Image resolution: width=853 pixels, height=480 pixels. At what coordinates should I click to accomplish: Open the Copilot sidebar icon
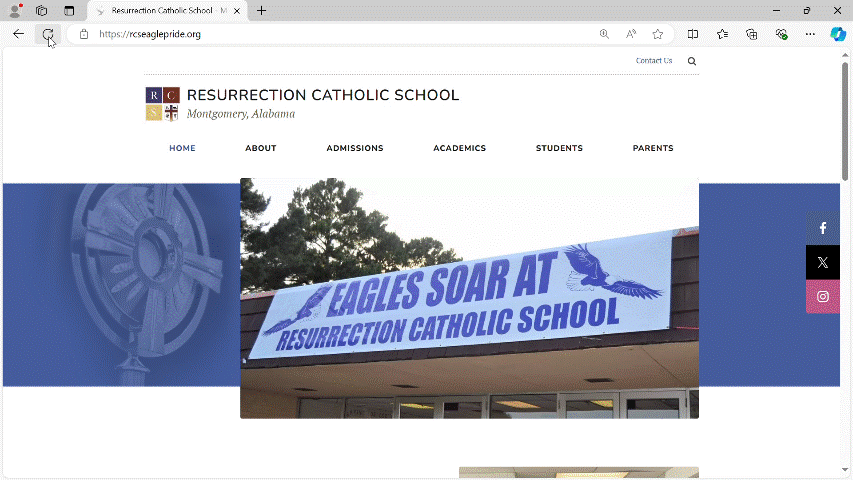pos(838,34)
